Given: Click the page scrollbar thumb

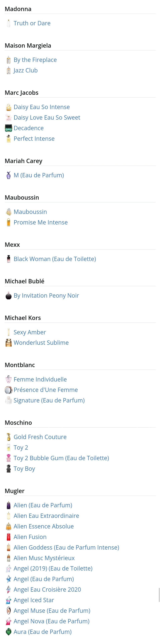Looking at the screenshot, I should (159, 595).
